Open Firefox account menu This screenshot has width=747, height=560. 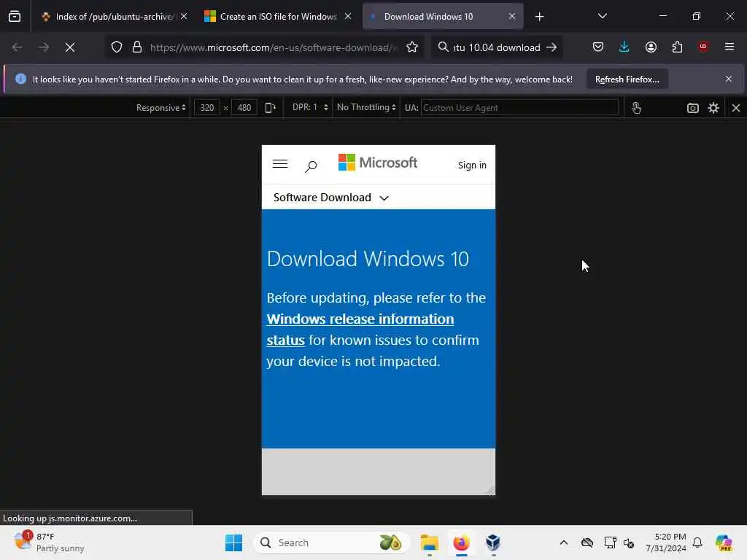coord(651,47)
